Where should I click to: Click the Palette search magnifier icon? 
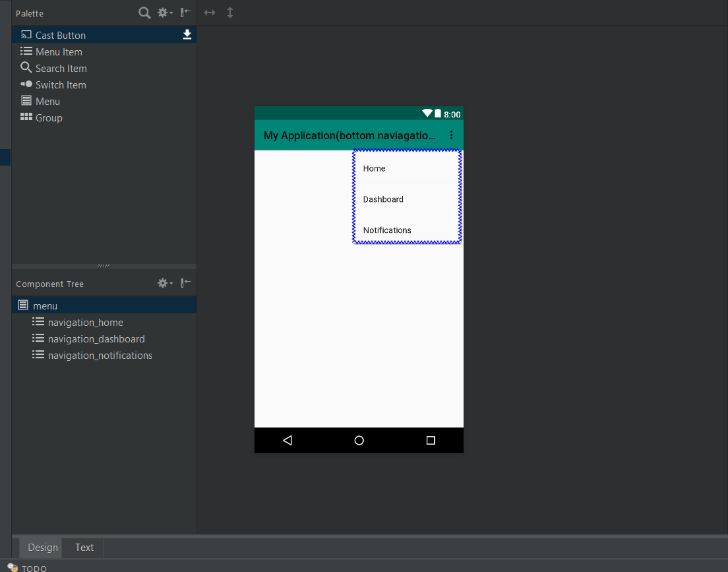(144, 13)
